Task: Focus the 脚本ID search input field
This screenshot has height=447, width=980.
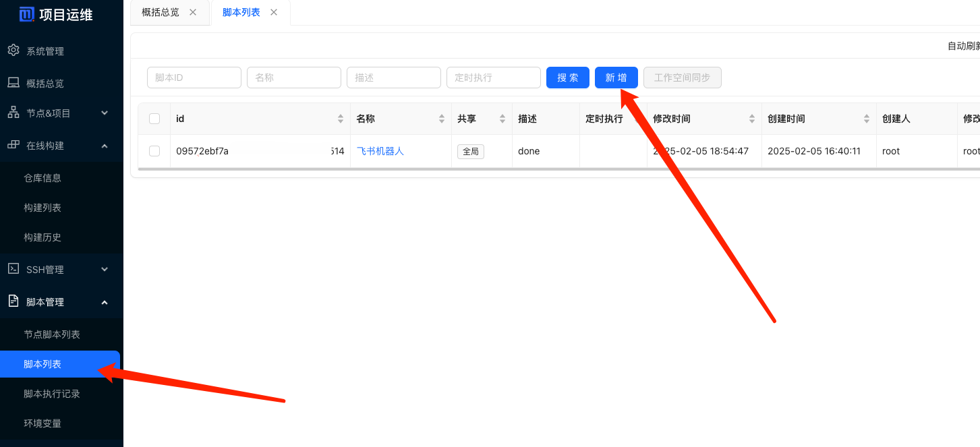Action: click(x=194, y=78)
